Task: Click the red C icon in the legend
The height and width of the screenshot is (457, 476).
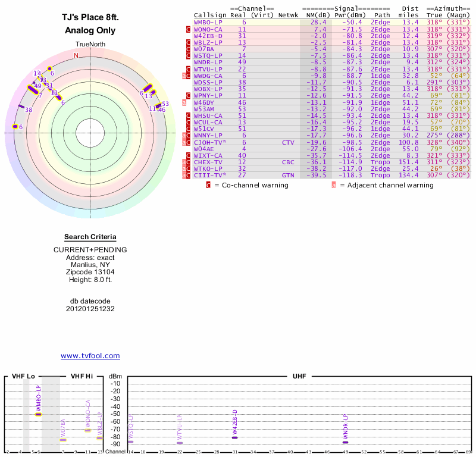Action: [x=208, y=185]
